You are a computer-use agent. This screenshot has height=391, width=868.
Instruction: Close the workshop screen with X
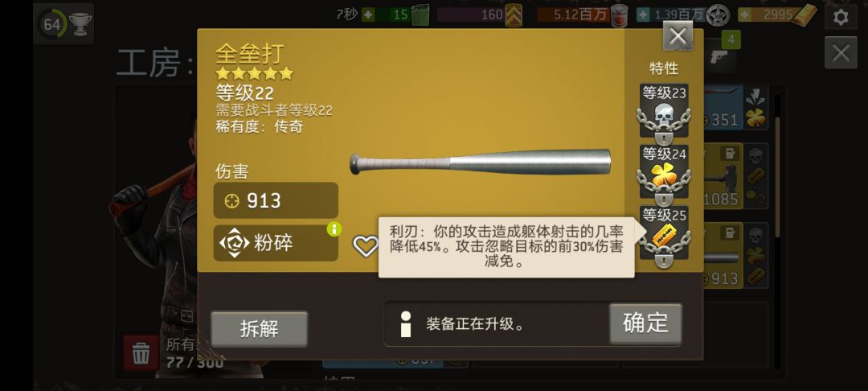coord(841,53)
